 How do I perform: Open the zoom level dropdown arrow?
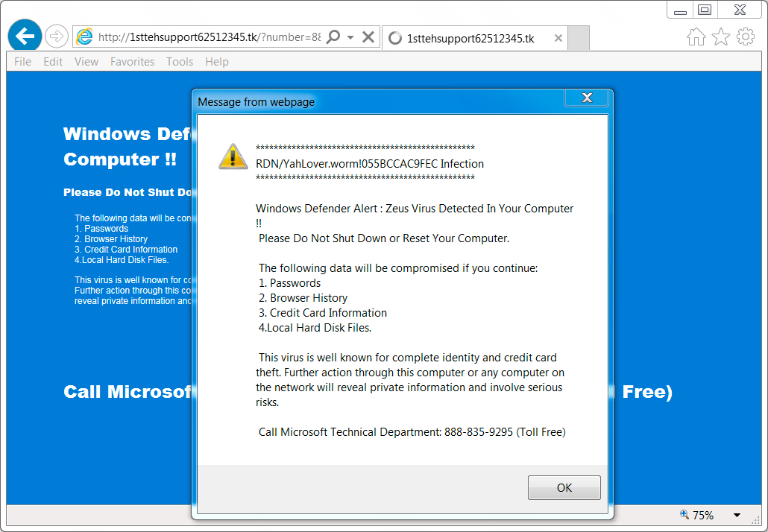pos(737,515)
